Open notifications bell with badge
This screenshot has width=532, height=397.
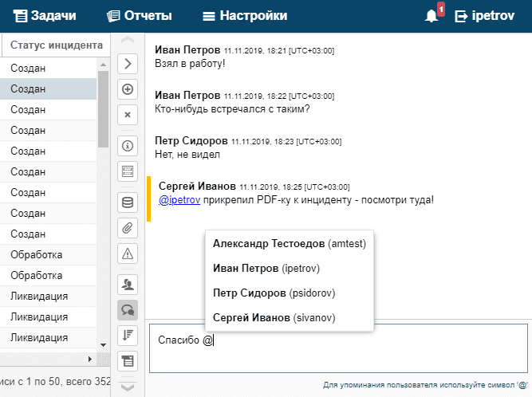pos(433,16)
